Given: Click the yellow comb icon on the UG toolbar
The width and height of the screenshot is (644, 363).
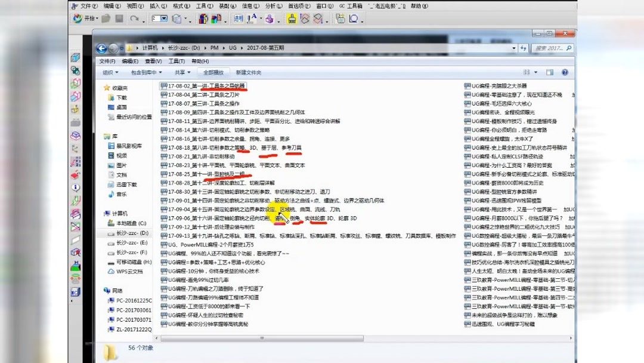Looking at the screenshot, I should tap(291, 19).
